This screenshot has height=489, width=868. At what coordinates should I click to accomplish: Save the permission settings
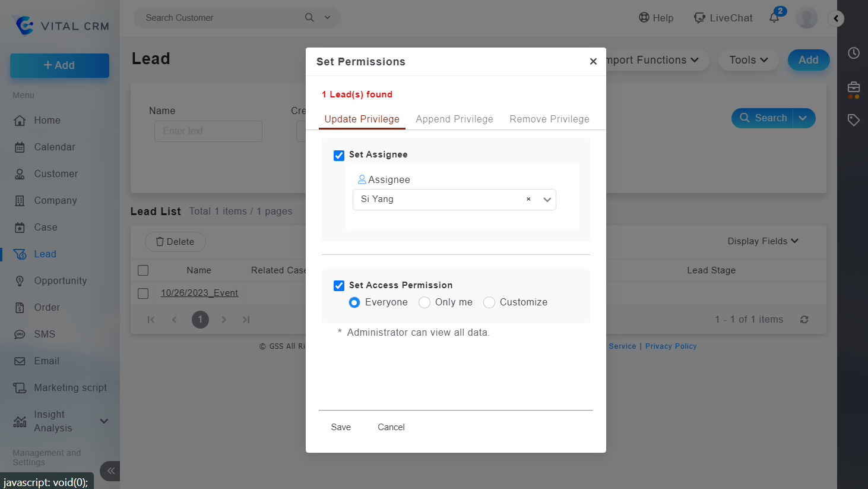[341, 427]
